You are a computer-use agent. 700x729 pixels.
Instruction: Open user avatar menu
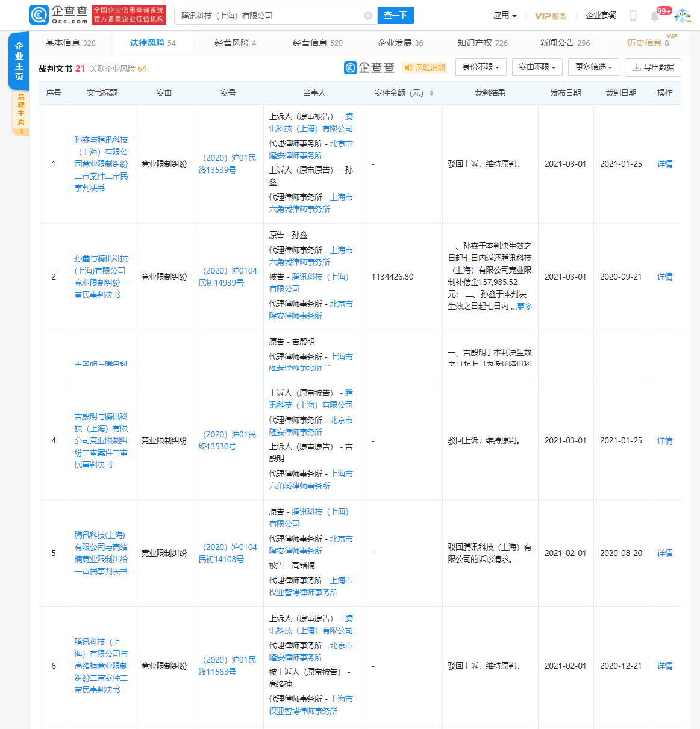click(x=683, y=16)
